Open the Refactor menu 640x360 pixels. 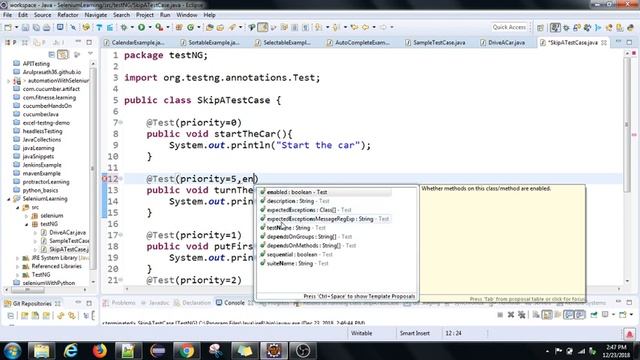click(68, 15)
